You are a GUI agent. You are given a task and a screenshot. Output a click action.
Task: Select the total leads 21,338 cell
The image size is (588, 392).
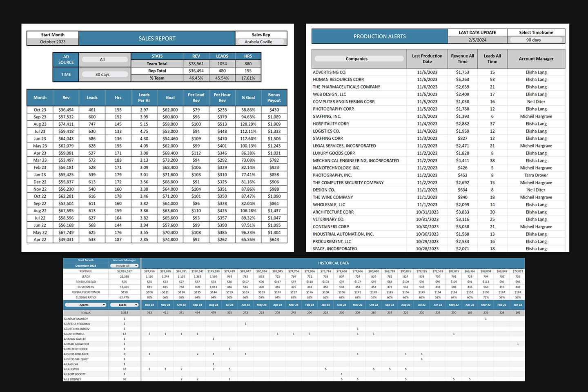(124, 276)
